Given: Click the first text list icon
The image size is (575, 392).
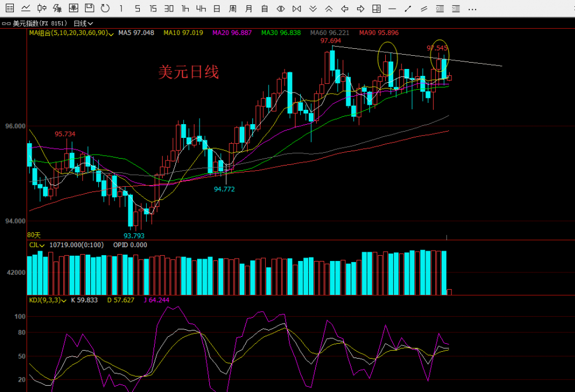Looking at the screenshot, I should [x=440, y=9].
